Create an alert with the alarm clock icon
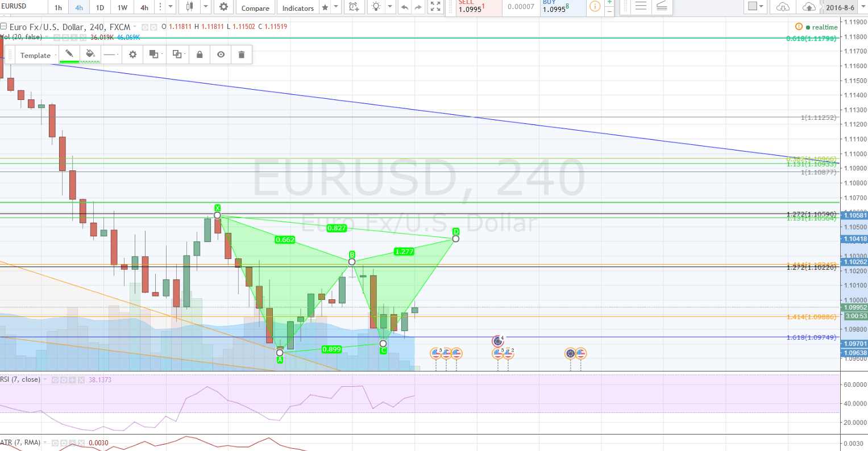The image size is (868, 451). tap(354, 7)
